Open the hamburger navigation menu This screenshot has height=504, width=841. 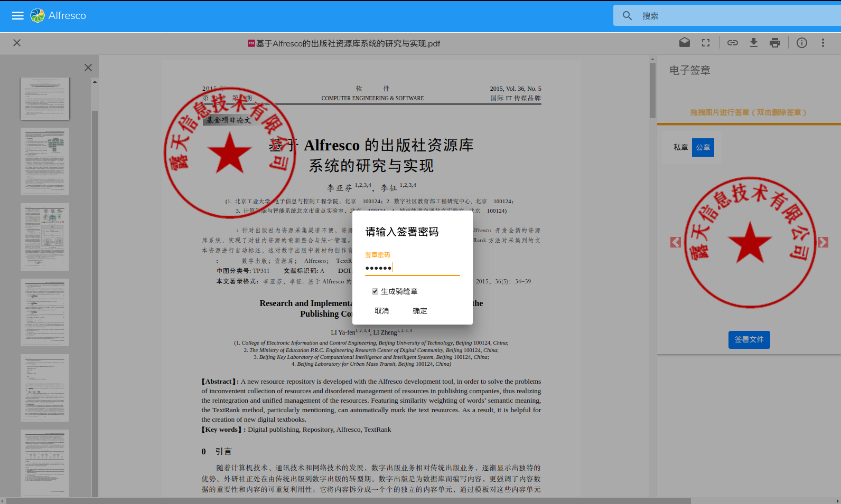[x=18, y=16]
